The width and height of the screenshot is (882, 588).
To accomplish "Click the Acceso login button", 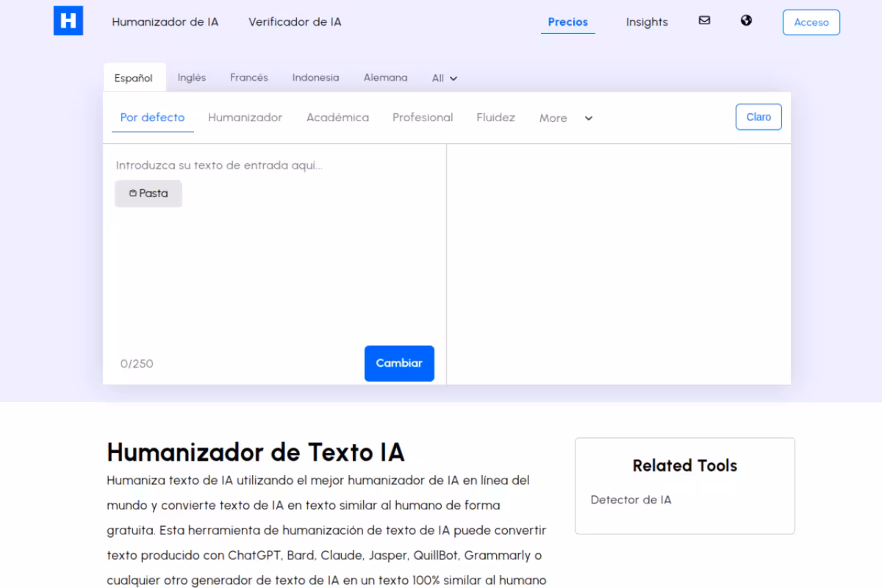I will coord(811,22).
